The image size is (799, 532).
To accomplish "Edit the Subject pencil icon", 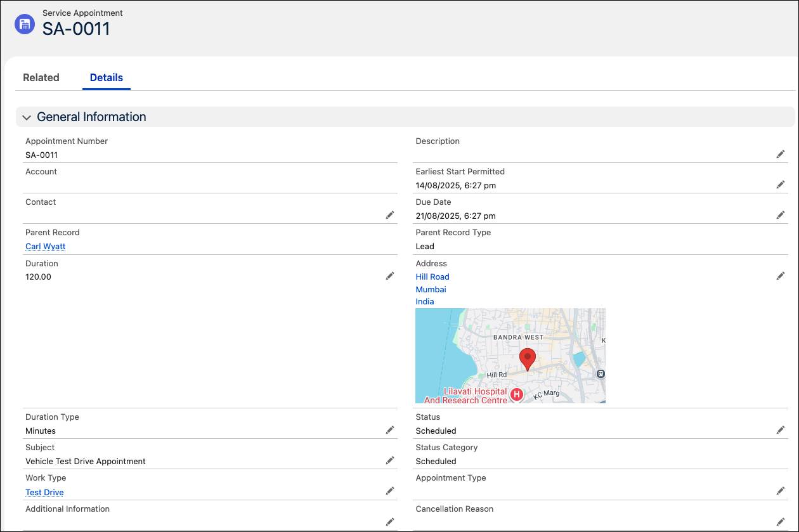I will 390,460.
